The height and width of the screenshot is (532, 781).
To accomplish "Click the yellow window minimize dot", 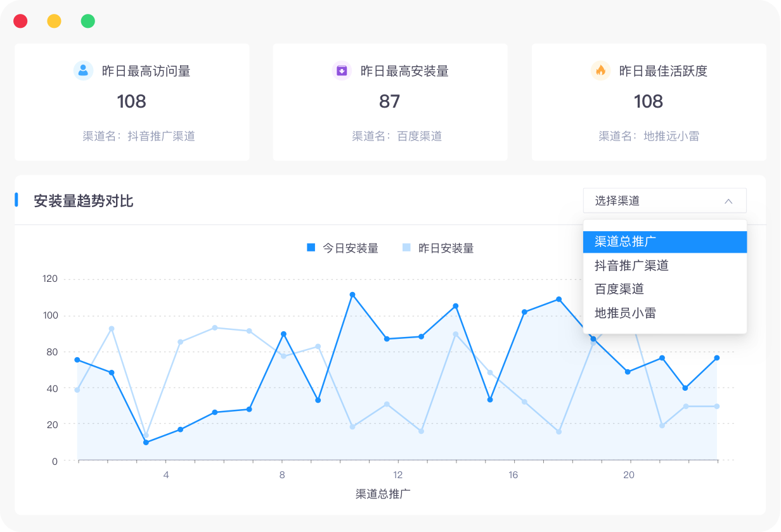I will [55, 21].
